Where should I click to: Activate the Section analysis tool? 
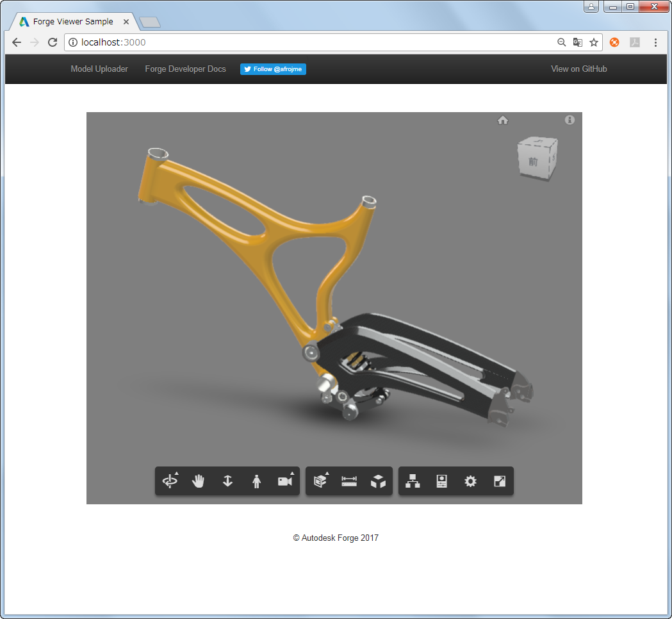(x=320, y=481)
